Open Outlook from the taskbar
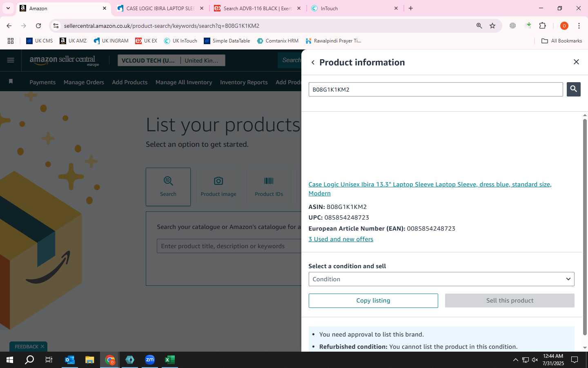This screenshot has width=588, height=368. (x=70, y=360)
